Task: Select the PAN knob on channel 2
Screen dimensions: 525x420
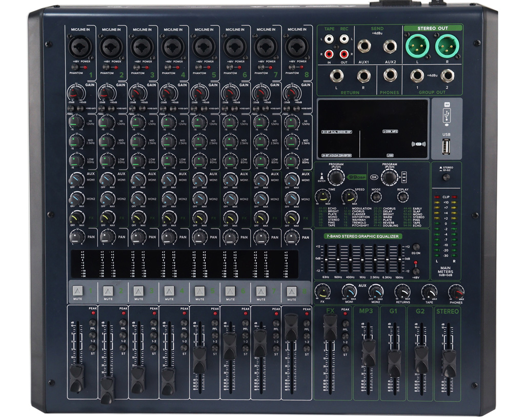Action: tap(107, 237)
